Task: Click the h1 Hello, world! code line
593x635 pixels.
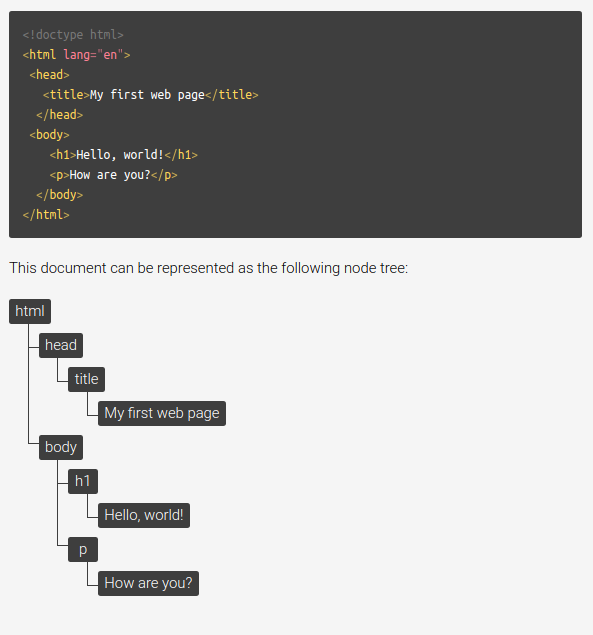Action: click(x=124, y=155)
